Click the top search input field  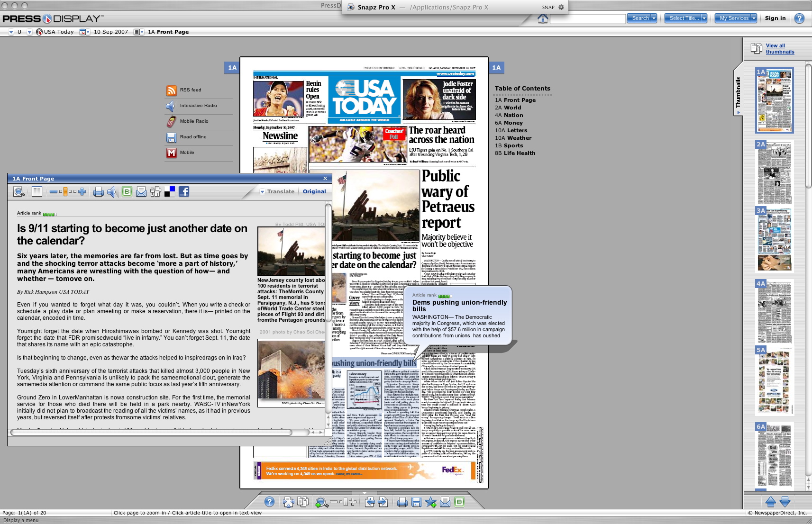click(588, 18)
